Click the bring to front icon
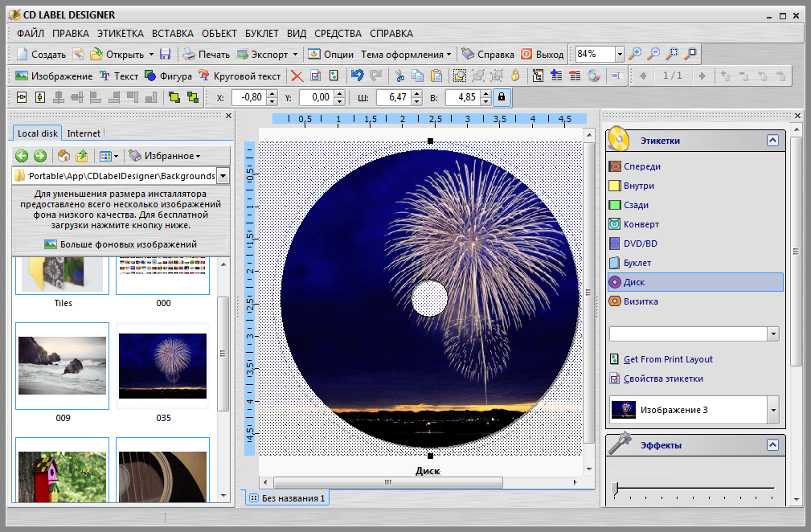Viewport: 811px width, 532px height. click(x=174, y=97)
